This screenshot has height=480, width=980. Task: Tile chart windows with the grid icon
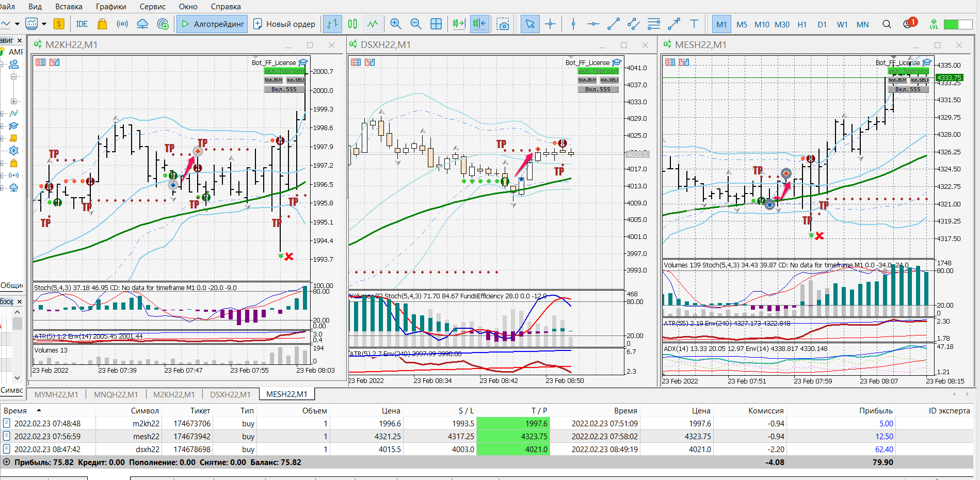click(x=436, y=24)
